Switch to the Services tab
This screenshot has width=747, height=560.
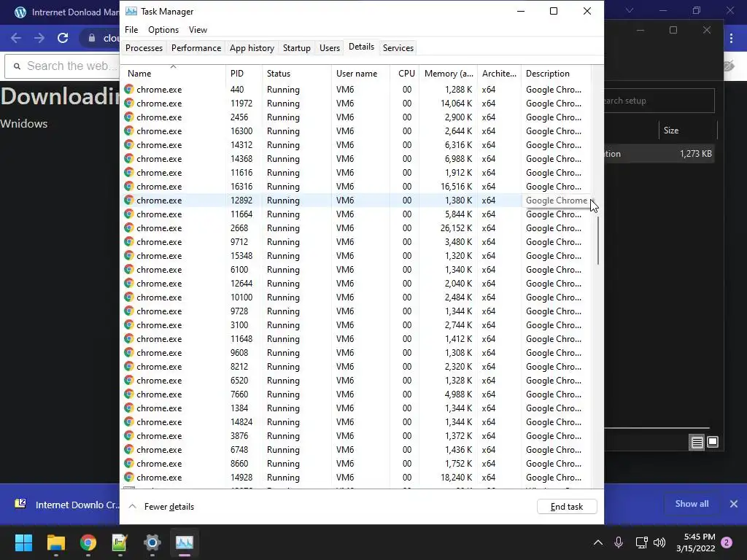coord(398,47)
